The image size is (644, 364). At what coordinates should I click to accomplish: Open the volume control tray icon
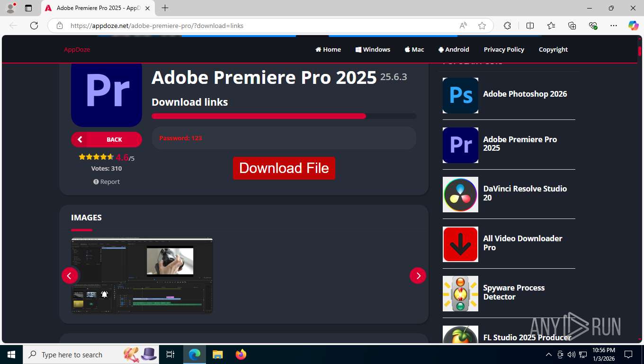pyautogui.click(x=571, y=355)
